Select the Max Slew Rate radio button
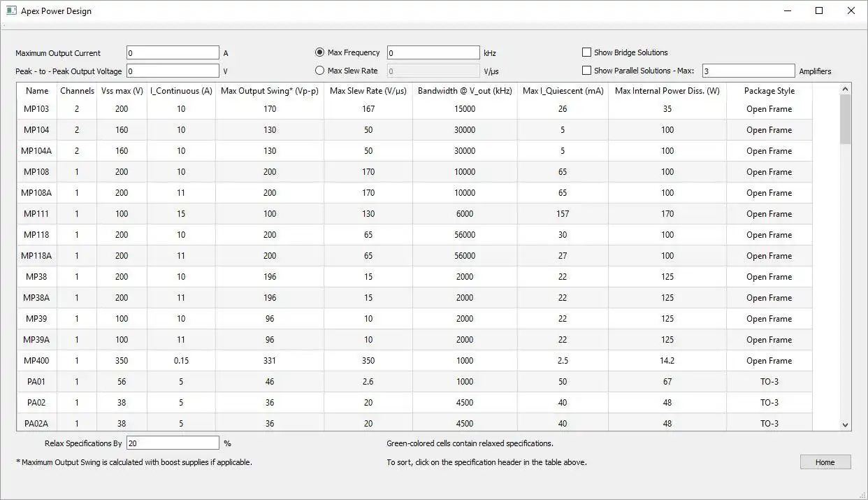 320,71
